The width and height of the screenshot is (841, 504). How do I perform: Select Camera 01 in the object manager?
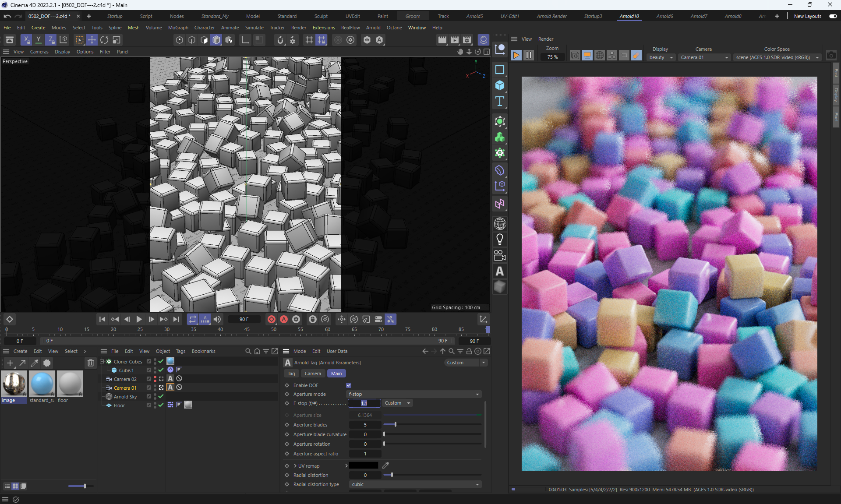[125, 388]
